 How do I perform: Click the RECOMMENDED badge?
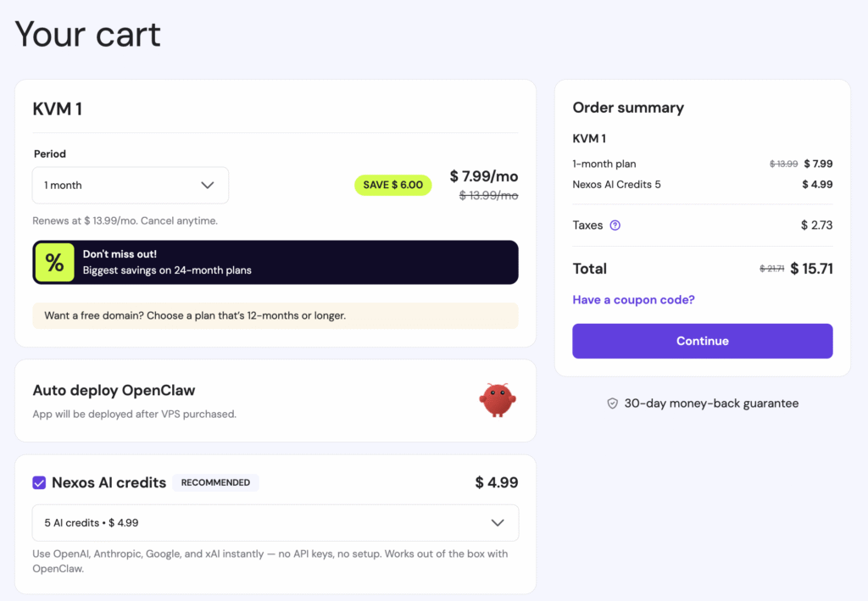point(215,482)
